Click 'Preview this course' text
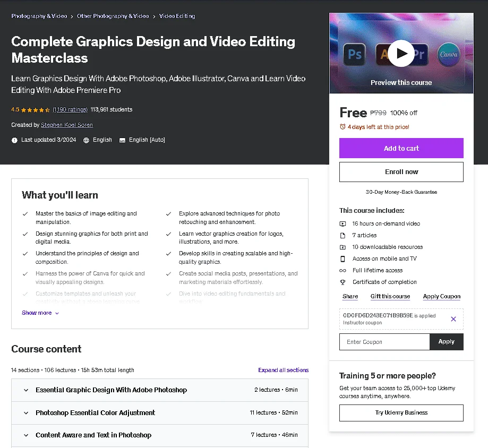 [401, 82]
